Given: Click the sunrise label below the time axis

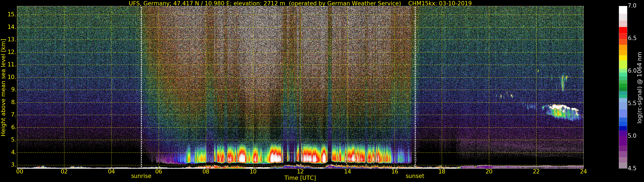Looking at the screenshot, I should coord(141,176).
